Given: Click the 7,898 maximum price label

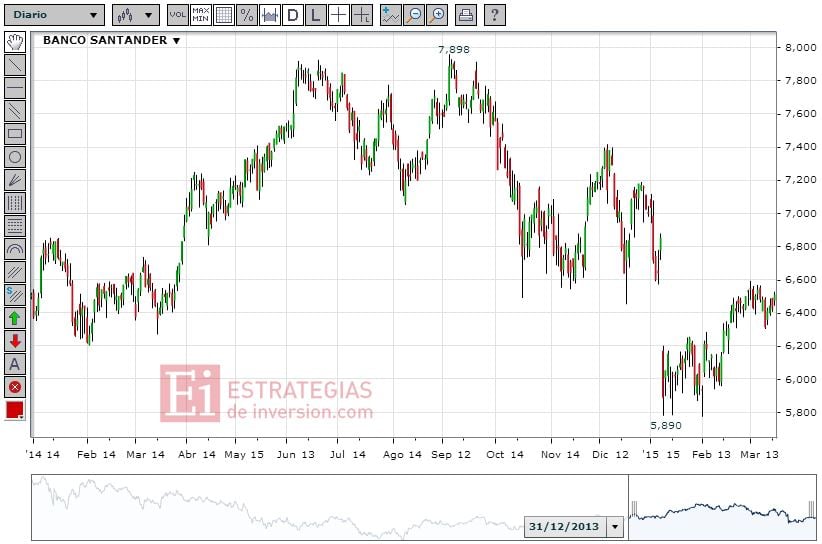Looking at the screenshot, I should click(x=454, y=50).
